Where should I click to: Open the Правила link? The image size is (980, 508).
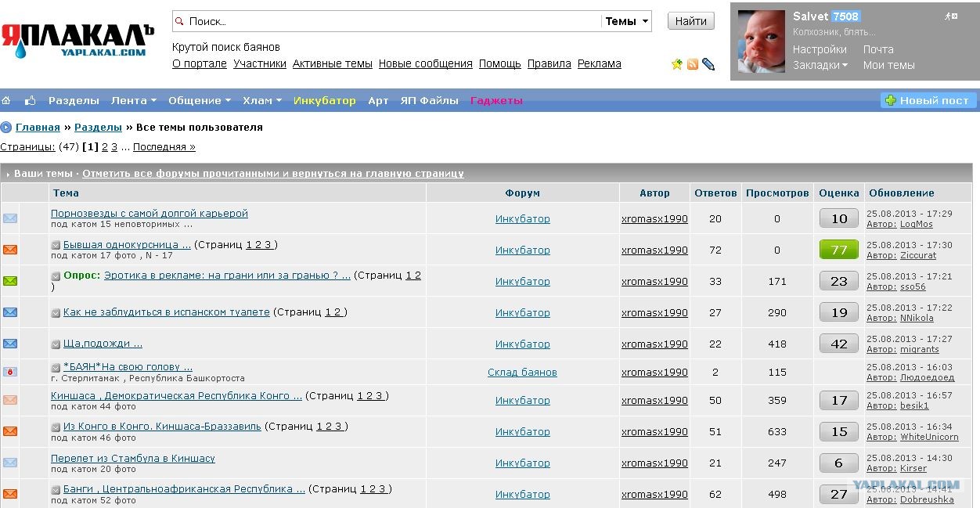coord(549,63)
